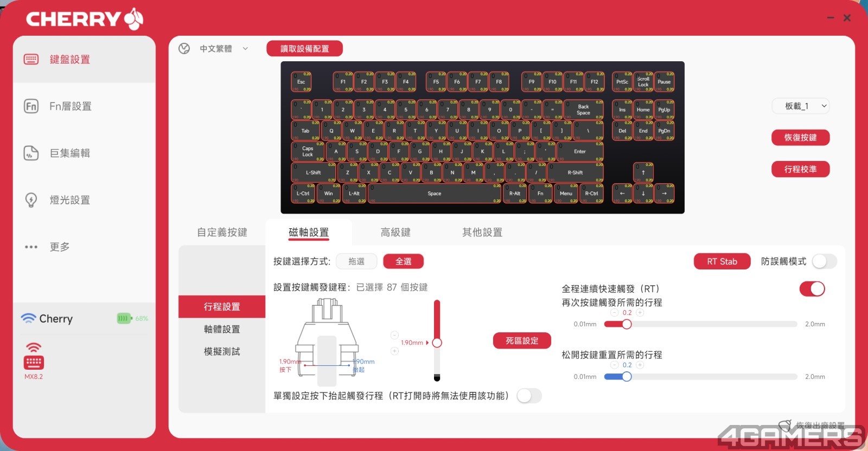Enable the 防誤觸模式 toggle
Screen dimensions: 868x451
coord(824,261)
